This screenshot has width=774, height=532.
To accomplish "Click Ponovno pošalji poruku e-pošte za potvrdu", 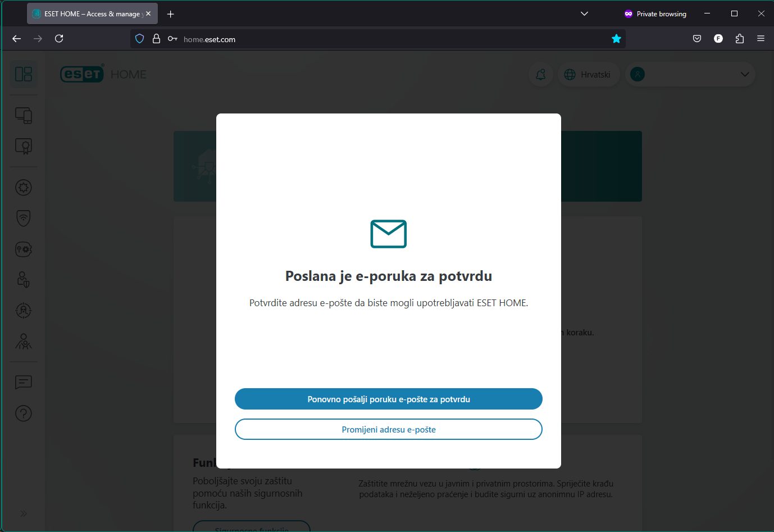I will pyautogui.click(x=389, y=399).
